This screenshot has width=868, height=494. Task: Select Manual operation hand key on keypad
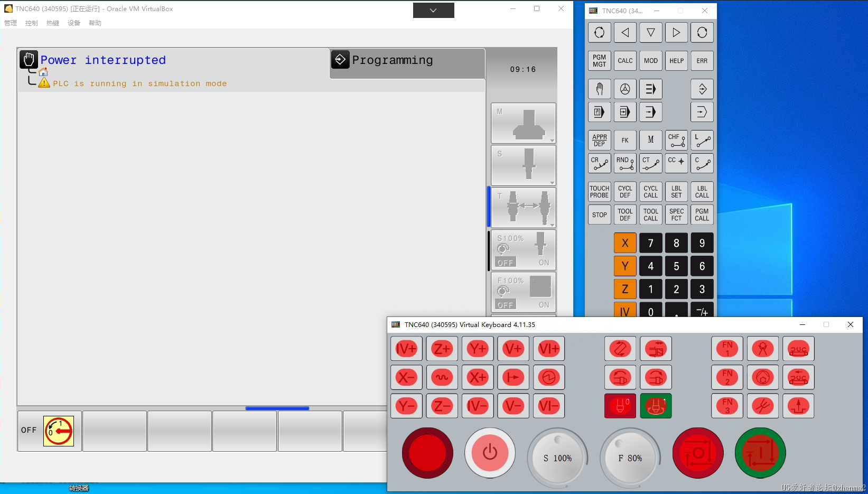599,89
